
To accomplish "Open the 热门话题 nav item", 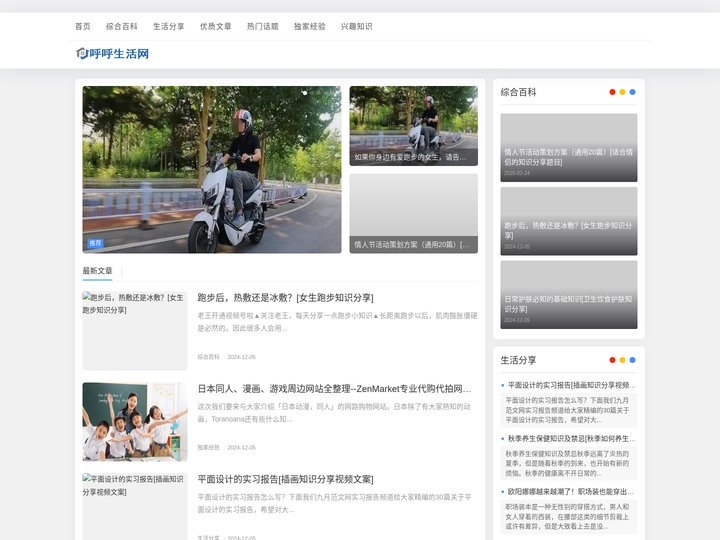I will [x=263, y=27].
